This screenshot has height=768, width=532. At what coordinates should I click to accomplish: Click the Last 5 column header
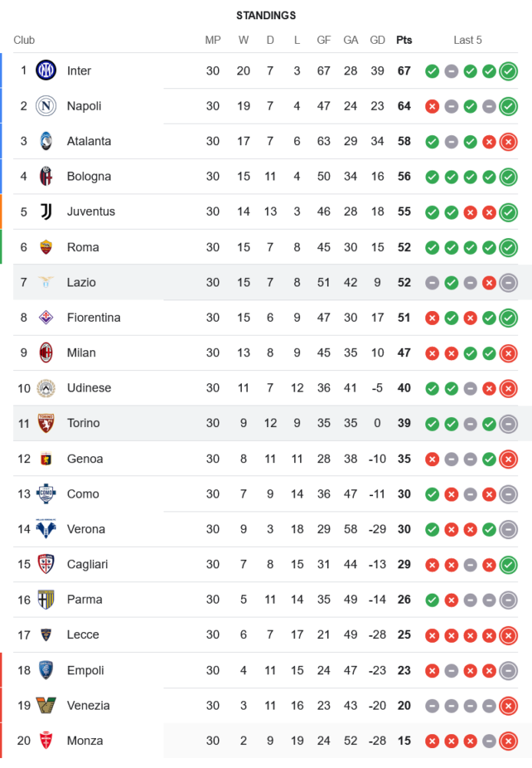coord(468,40)
